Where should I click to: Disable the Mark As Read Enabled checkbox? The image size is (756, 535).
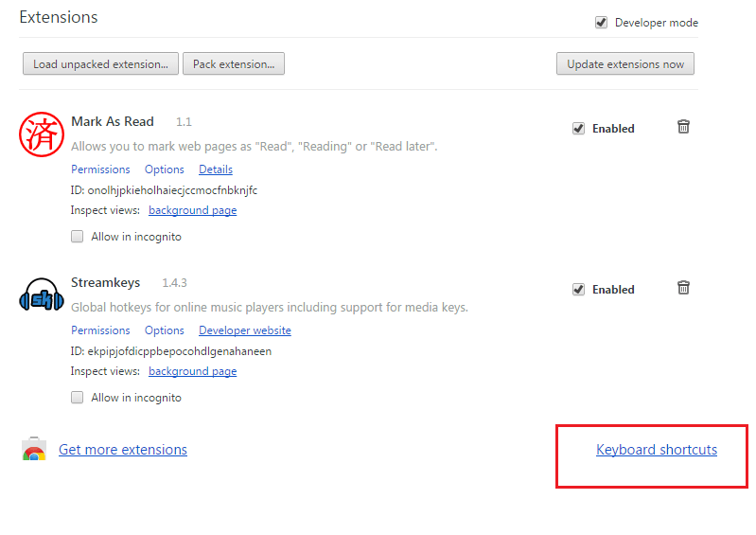pos(578,129)
